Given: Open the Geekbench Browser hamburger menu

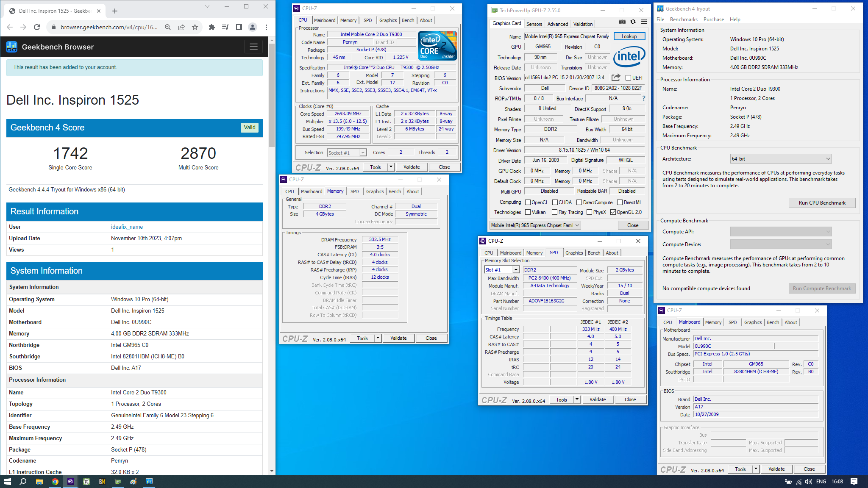Looking at the screenshot, I should click(253, 47).
